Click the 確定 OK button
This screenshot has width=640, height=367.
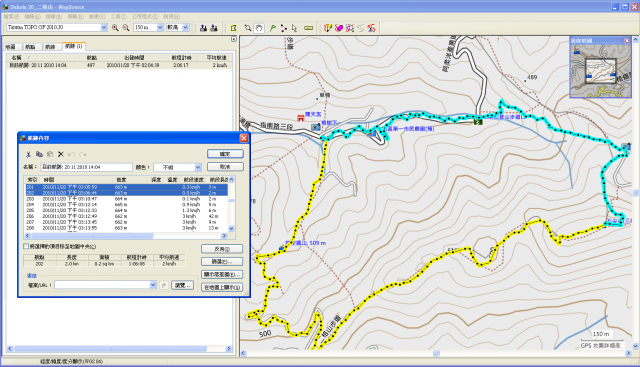point(225,154)
